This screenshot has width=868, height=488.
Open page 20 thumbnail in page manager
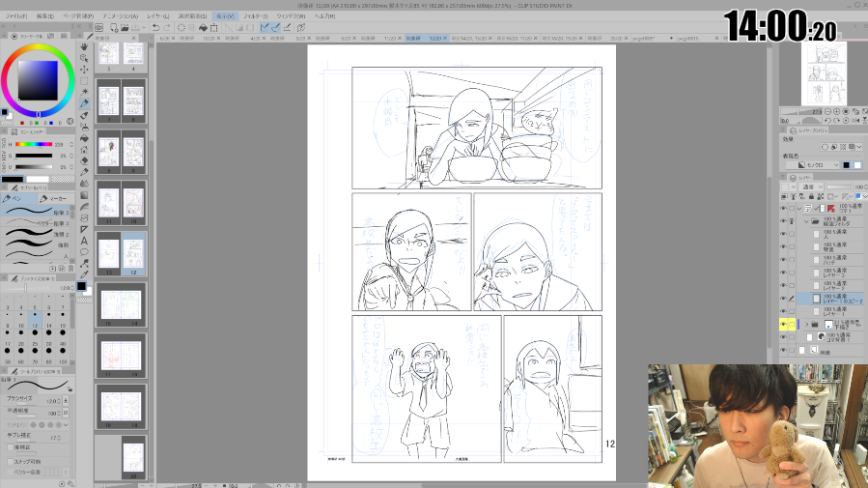point(133,457)
